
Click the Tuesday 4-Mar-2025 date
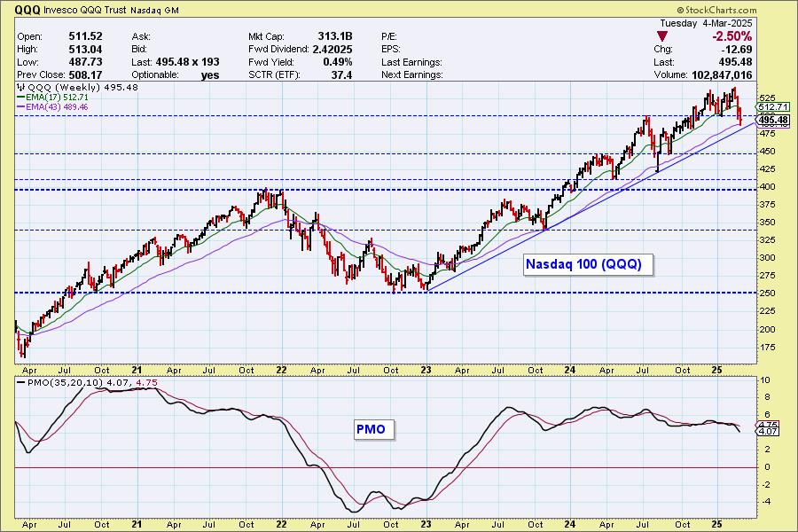706,23
